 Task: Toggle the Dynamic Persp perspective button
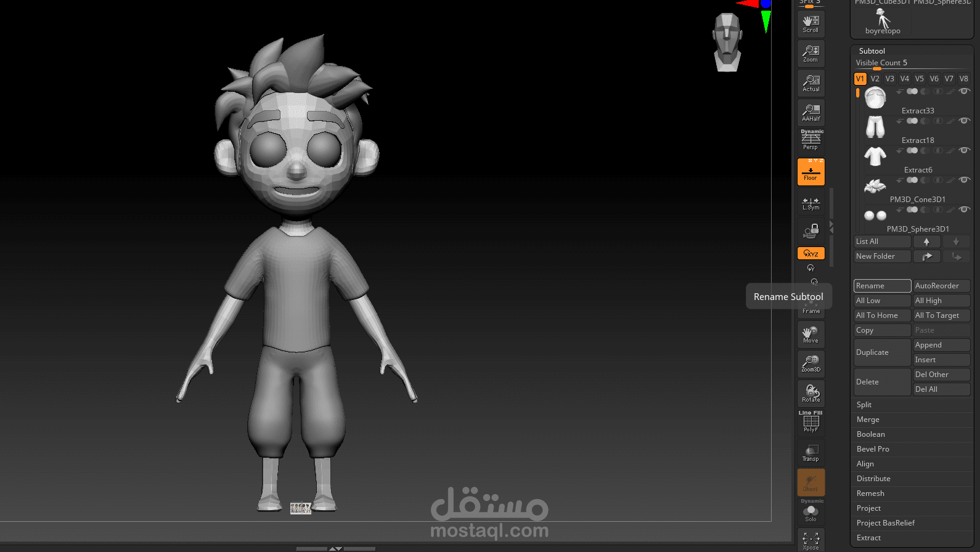pos(811,141)
